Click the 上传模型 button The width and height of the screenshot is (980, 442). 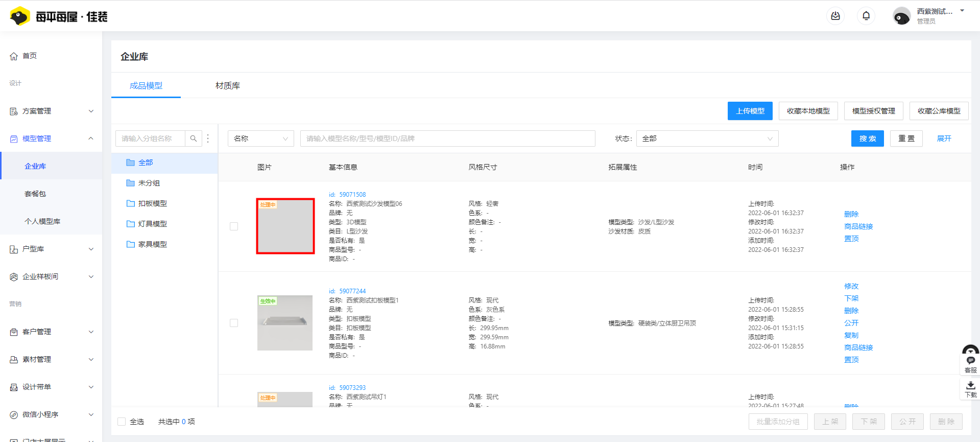point(750,111)
